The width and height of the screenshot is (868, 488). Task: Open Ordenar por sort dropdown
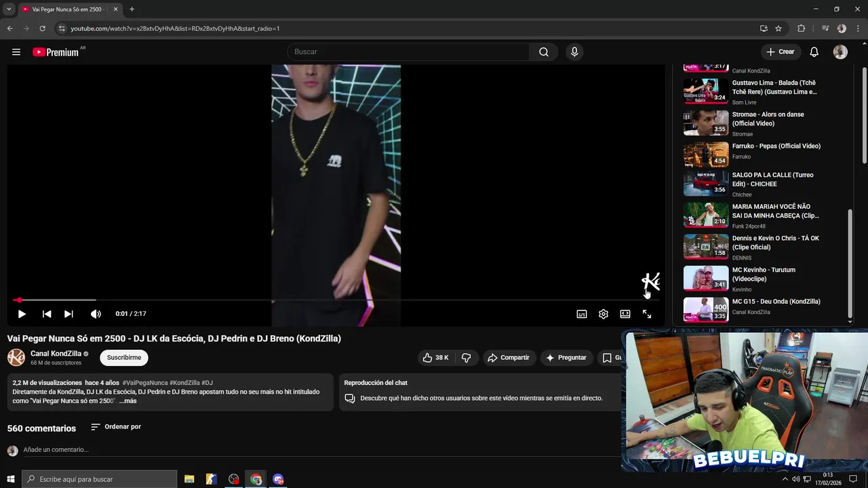(x=116, y=427)
